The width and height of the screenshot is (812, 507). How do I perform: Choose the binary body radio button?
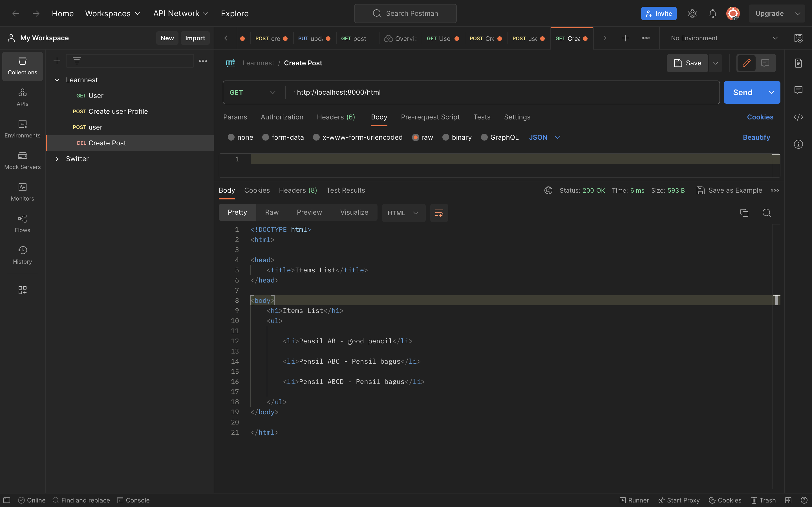pyautogui.click(x=445, y=137)
